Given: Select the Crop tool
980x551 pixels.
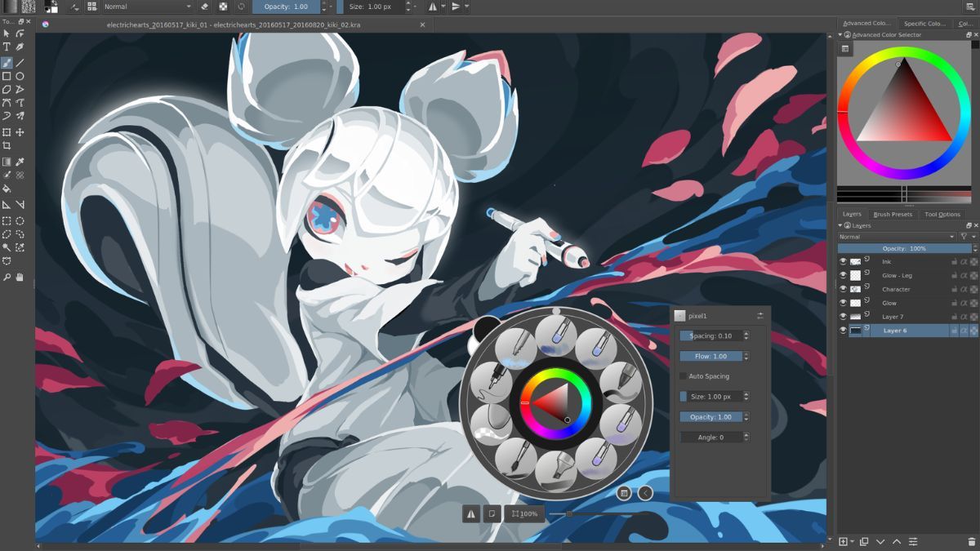Looking at the screenshot, I should (x=6, y=146).
